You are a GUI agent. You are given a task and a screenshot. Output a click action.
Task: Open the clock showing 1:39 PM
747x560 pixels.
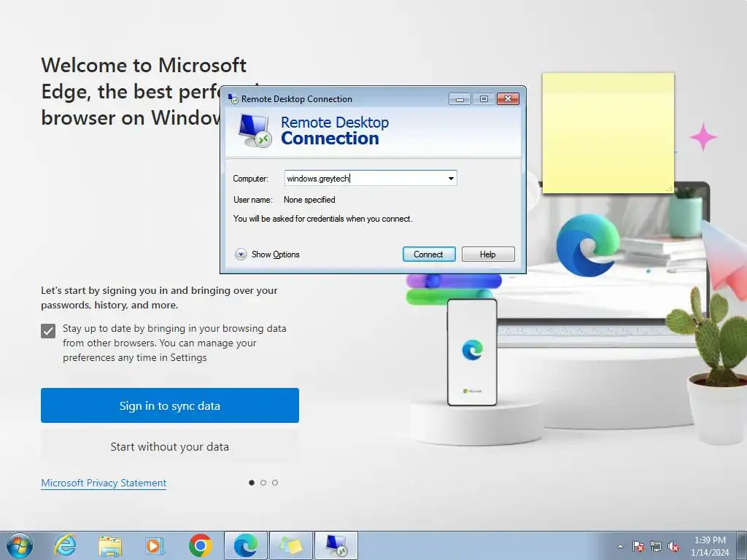[710, 546]
